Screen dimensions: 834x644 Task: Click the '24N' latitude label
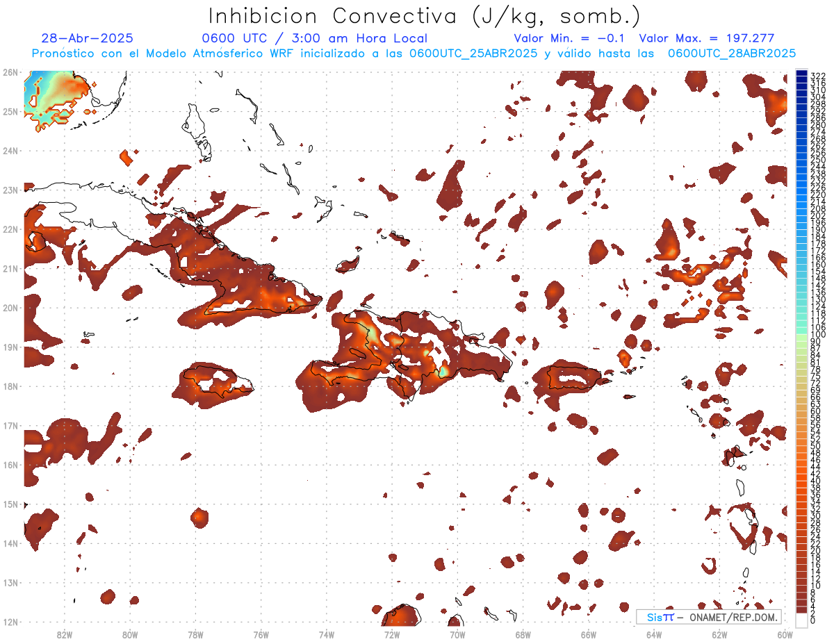(10, 151)
